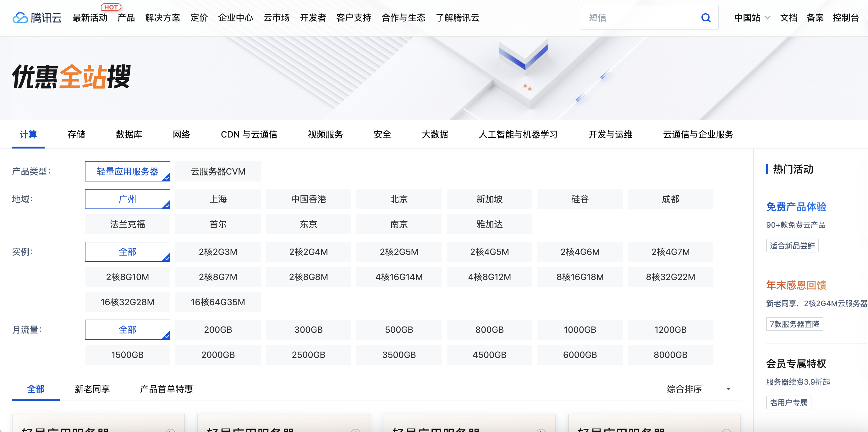This screenshot has height=432, width=868.
Task: Open the 定价 menu item
Action: point(199,18)
